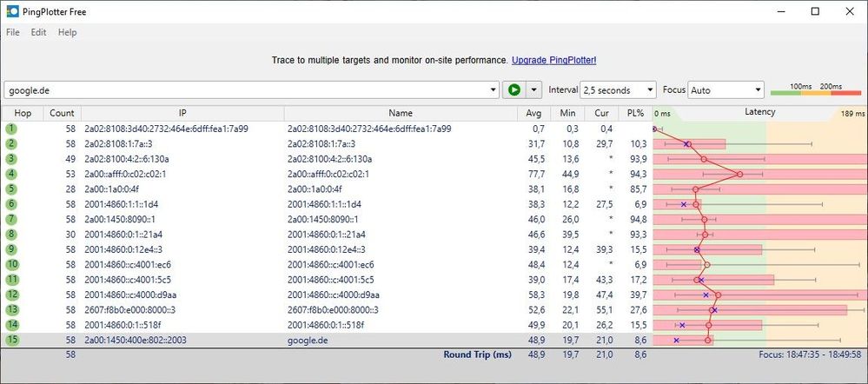Screen dimensions: 868x384
Task: Click the hop 4 latency point on graph
Action: coord(739,174)
